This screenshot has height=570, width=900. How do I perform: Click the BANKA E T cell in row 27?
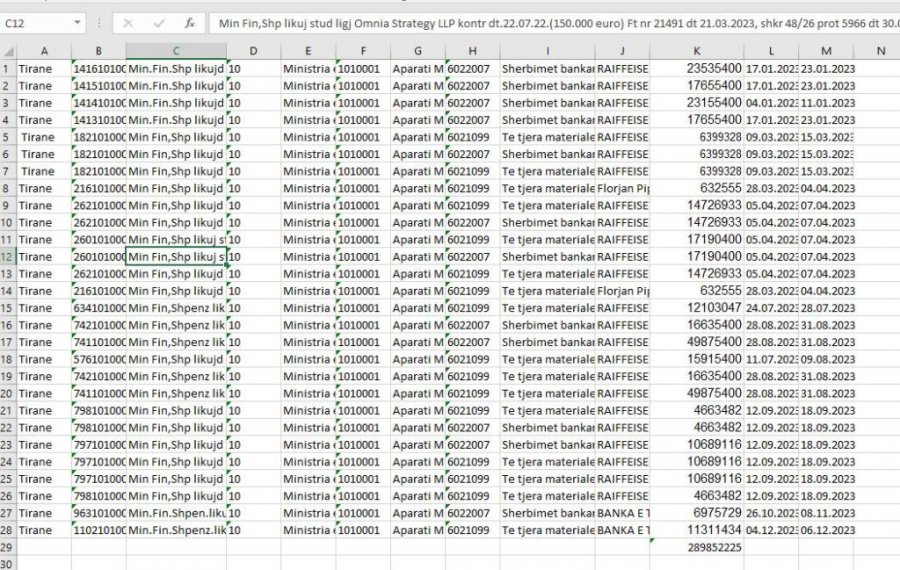[622, 513]
